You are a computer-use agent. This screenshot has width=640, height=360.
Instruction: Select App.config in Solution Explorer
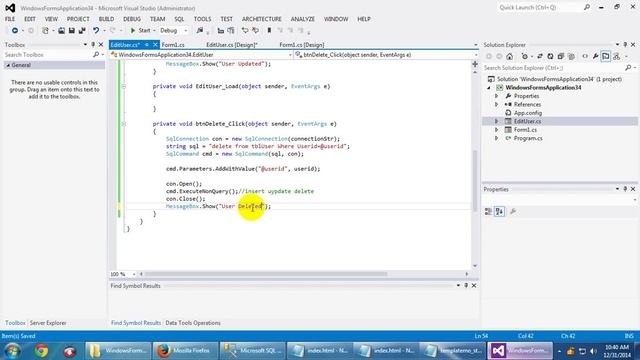[x=528, y=113]
